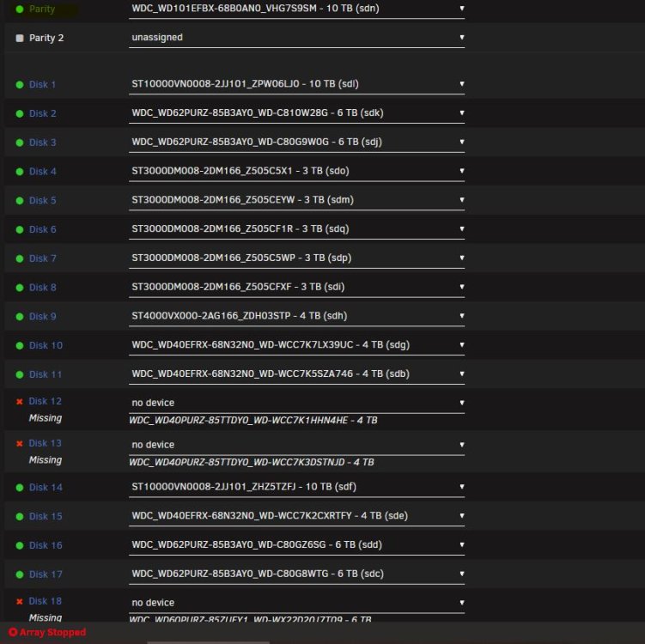Open the Disk 17 device dropdown
The height and width of the screenshot is (644, 645).
click(x=296, y=574)
